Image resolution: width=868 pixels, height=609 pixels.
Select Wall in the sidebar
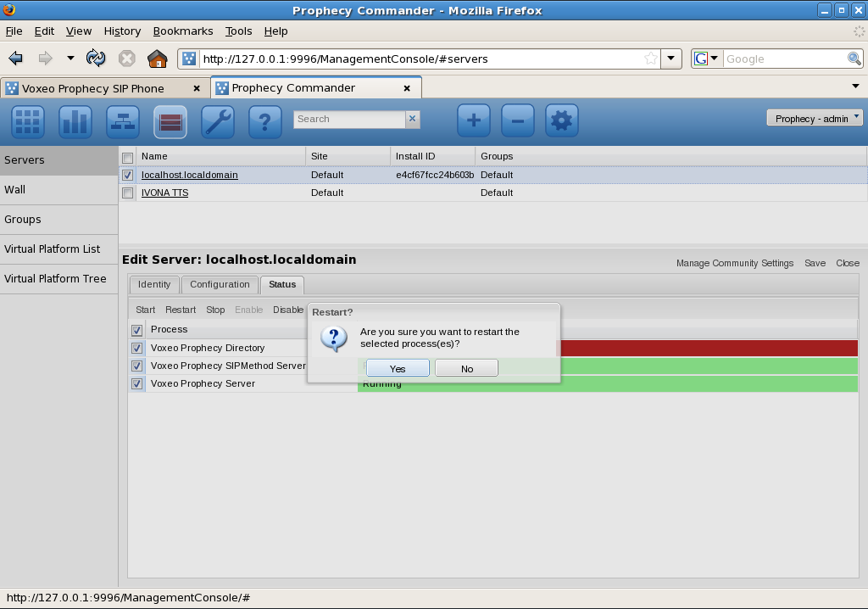pos(58,190)
